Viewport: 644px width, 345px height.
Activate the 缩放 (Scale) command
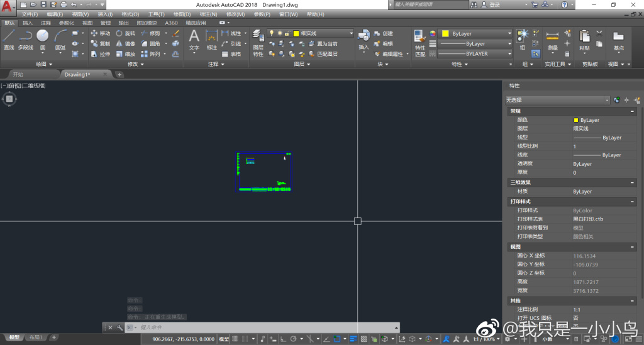click(125, 54)
